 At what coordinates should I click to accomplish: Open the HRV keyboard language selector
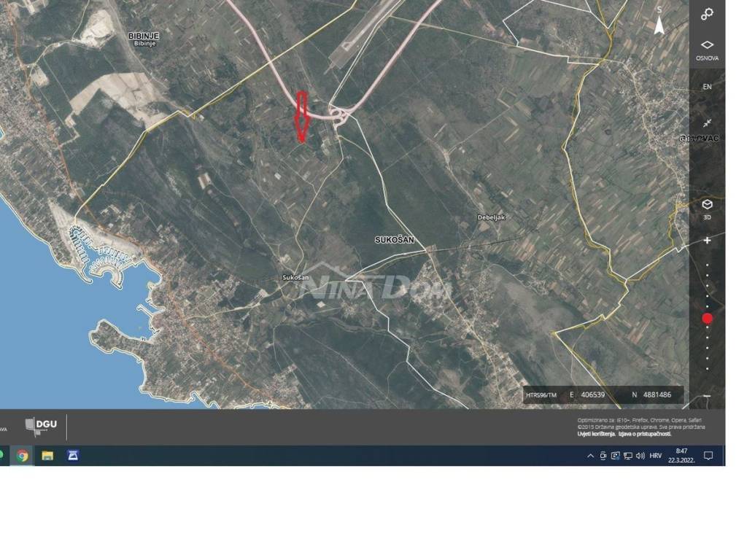coord(655,456)
